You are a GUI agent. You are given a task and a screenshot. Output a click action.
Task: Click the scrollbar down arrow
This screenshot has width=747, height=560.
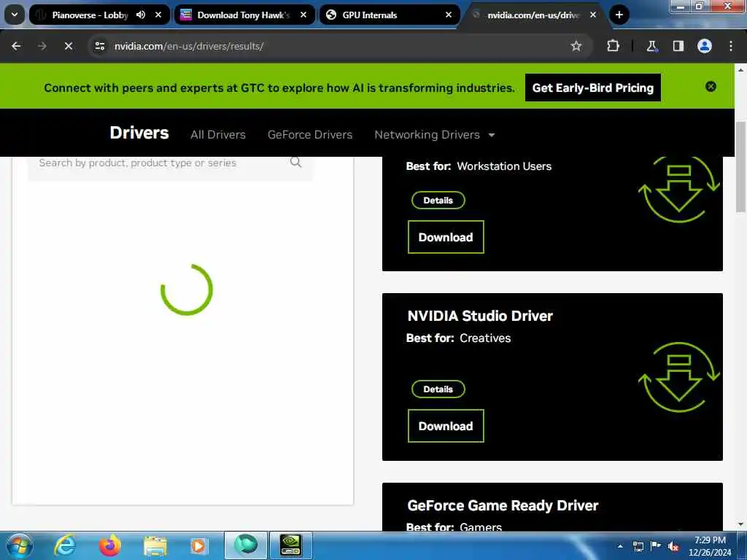pyautogui.click(x=740, y=524)
